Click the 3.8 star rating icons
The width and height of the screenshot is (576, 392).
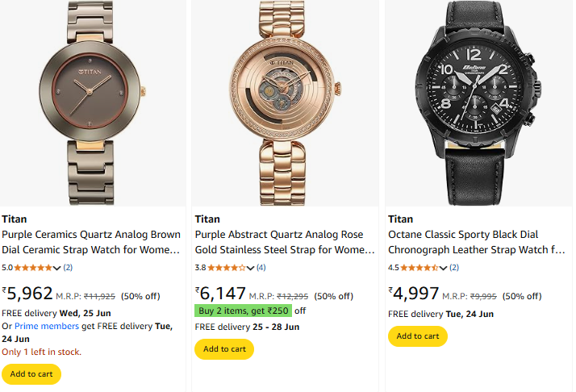click(x=226, y=267)
